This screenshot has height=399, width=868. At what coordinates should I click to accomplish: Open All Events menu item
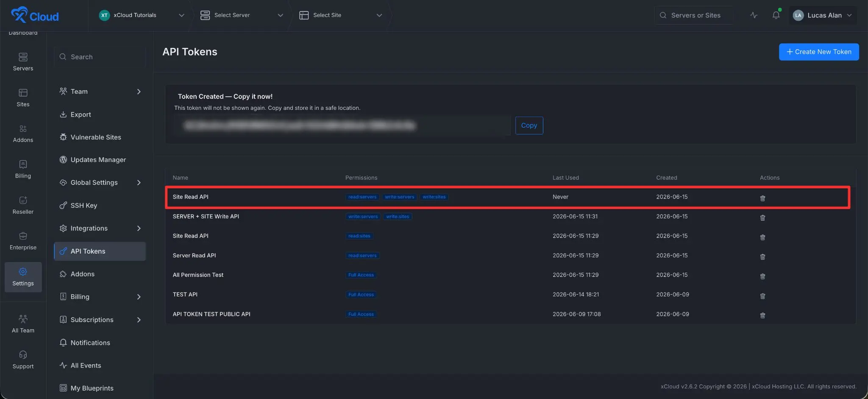(100, 366)
